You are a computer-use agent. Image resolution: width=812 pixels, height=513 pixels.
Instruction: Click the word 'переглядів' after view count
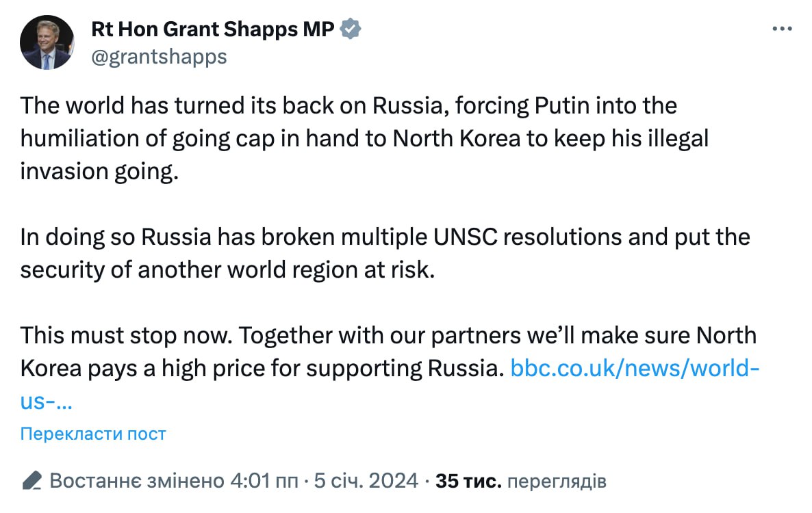coord(557,481)
